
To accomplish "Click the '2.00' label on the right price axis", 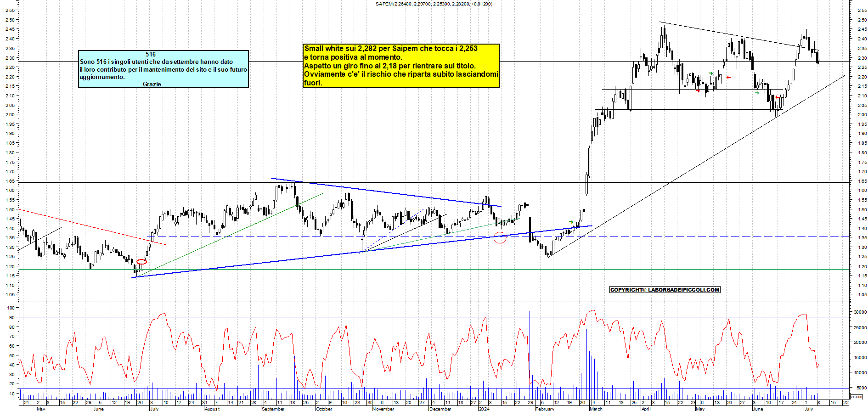I will 862,115.
